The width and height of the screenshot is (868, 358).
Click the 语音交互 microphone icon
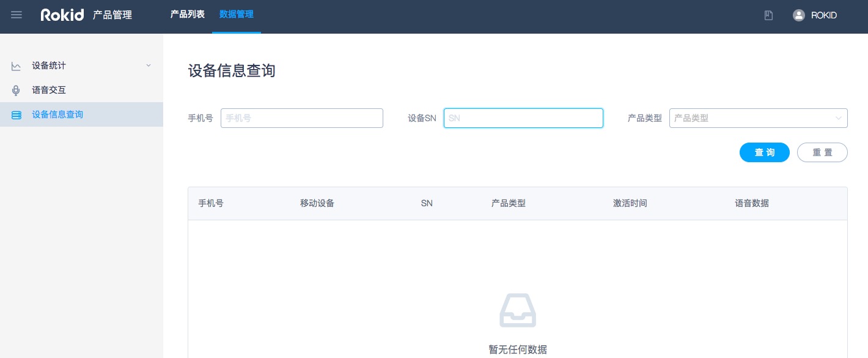(x=16, y=91)
